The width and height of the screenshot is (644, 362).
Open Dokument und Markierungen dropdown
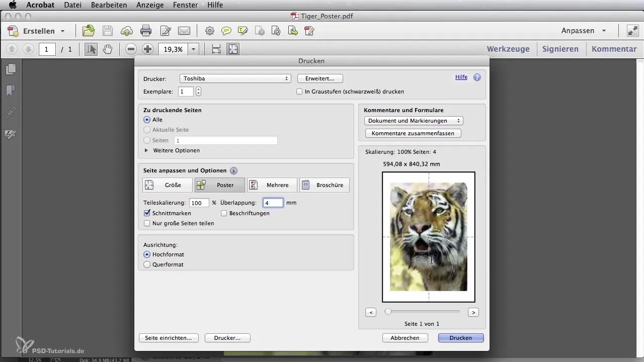coord(414,121)
